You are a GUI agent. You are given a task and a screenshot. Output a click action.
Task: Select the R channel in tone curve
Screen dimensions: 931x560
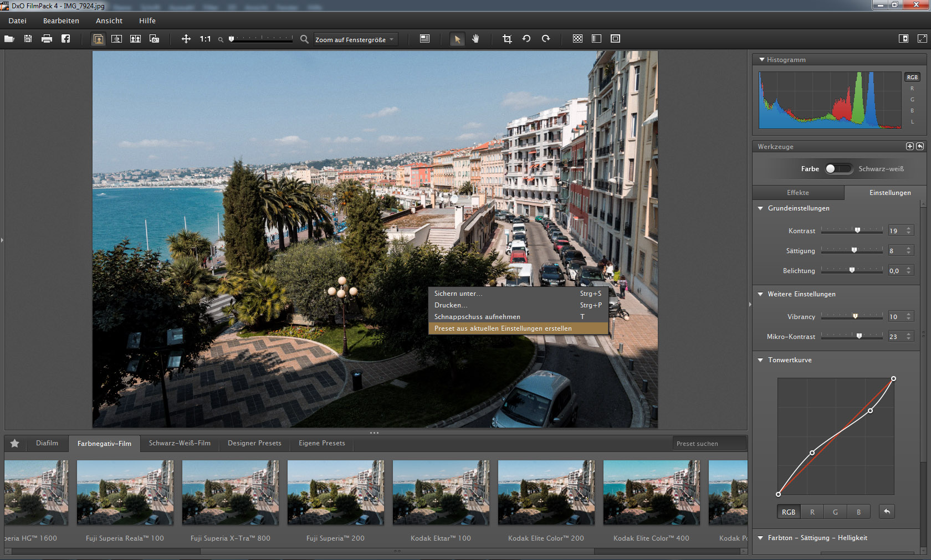click(x=812, y=512)
